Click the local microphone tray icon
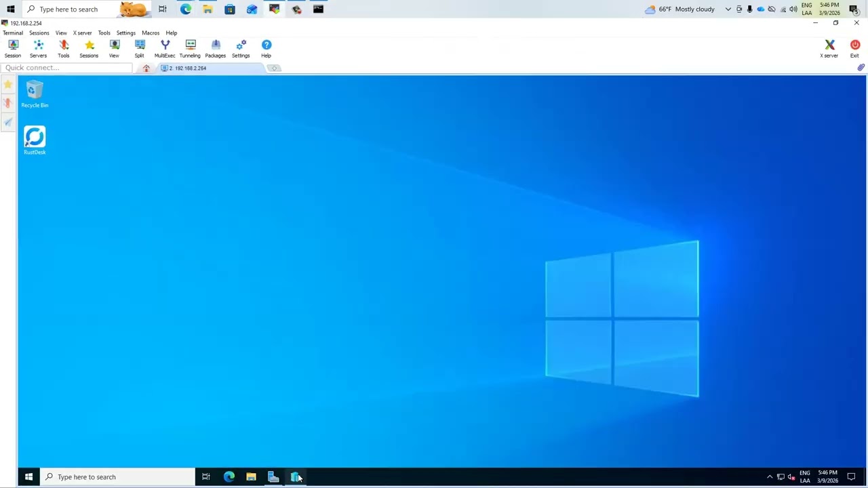868x488 pixels. 750,9
